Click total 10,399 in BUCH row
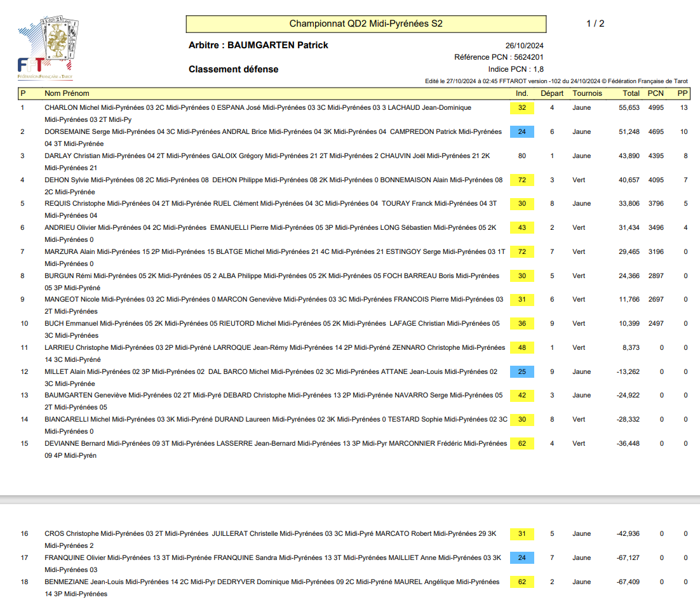The width and height of the screenshot is (700, 600). [629, 323]
